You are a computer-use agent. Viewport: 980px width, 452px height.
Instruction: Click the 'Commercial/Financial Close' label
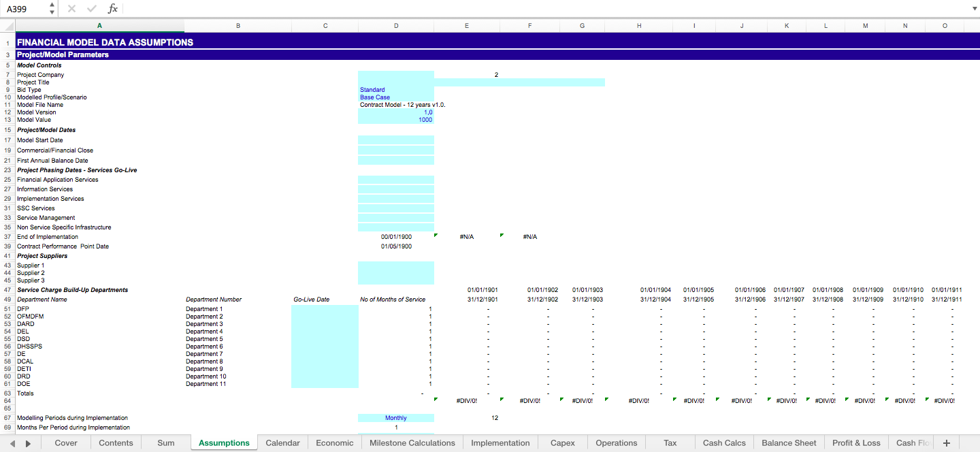point(55,150)
